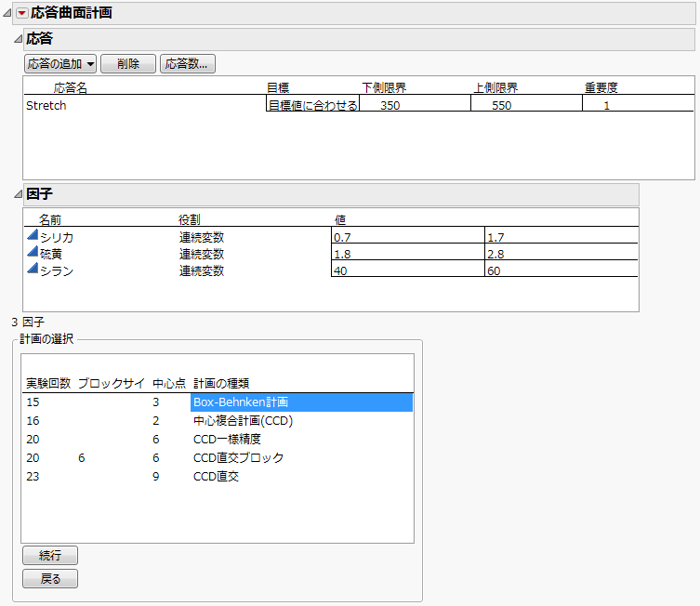Edit 硫黄 low value 1.8

click(x=407, y=253)
